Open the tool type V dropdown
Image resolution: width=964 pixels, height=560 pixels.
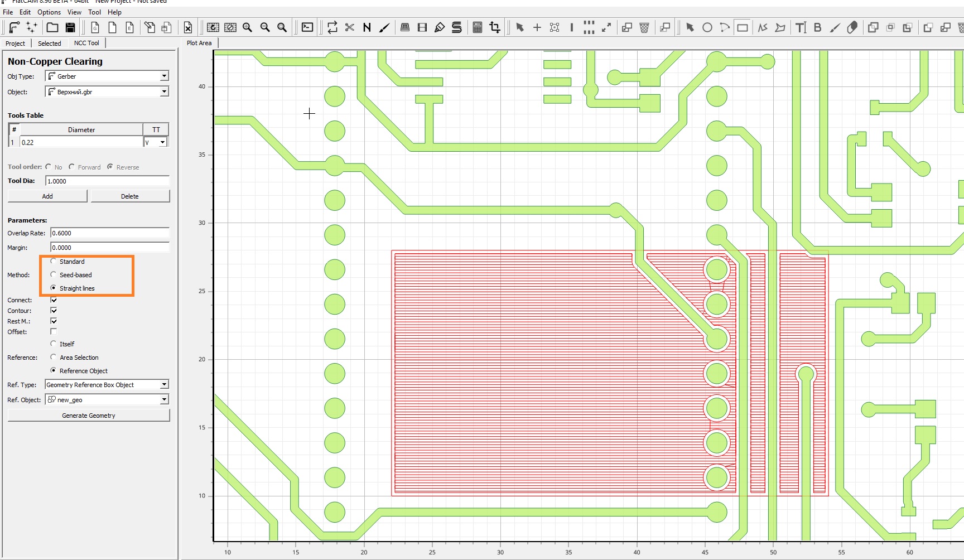pyautogui.click(x=156, y=142)
